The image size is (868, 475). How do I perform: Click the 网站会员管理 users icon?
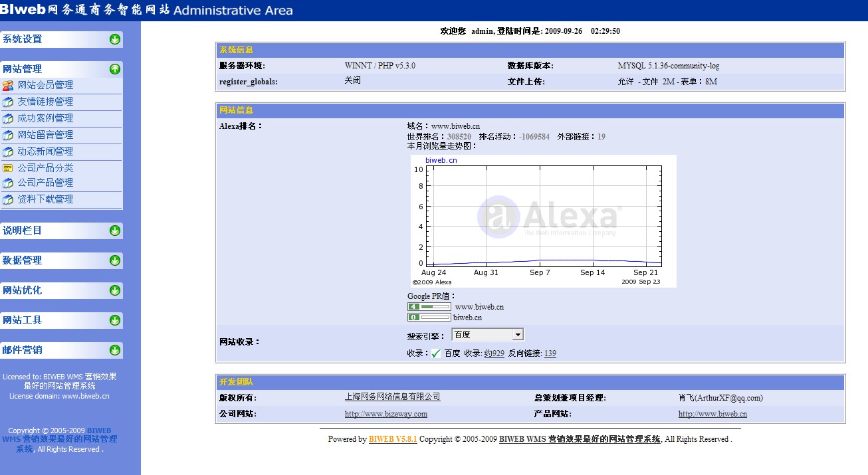[8, 85]
